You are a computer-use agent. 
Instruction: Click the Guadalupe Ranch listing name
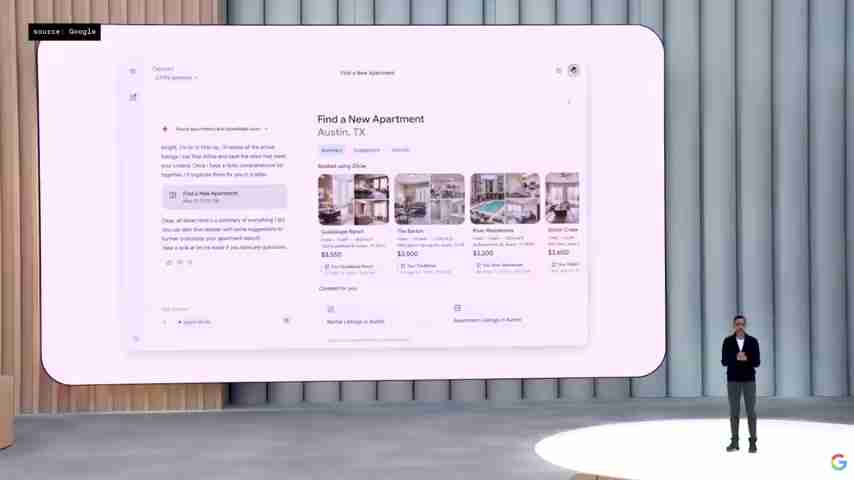tap(342, 232)
